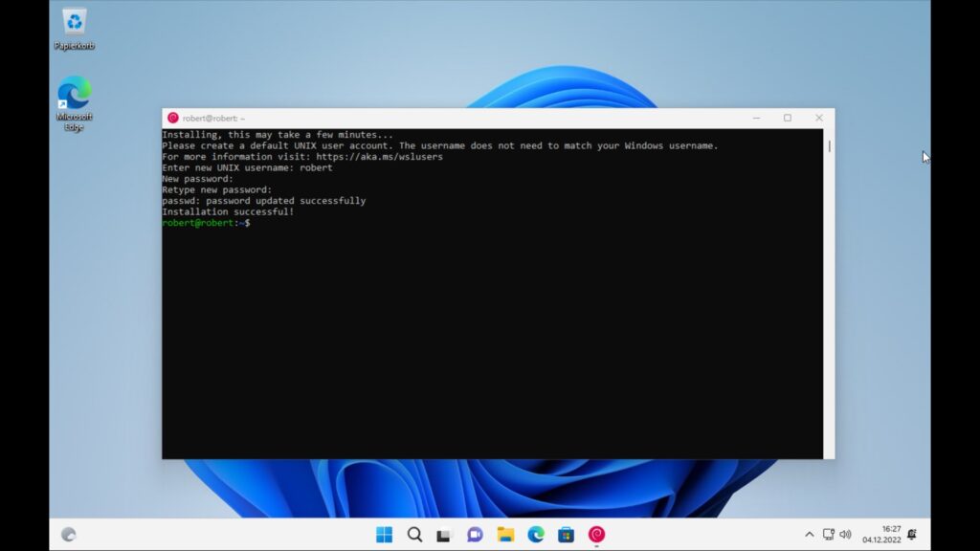Image resolution: width=980 pixels, height=551 pixels.
Task: Click 'Installing, this may take a few minutes...' line
Action: pos(278,135)
